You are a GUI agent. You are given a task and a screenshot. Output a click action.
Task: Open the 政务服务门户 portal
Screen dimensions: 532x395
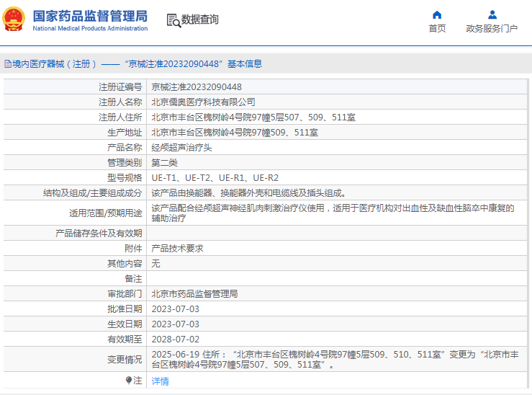(492, 29)
